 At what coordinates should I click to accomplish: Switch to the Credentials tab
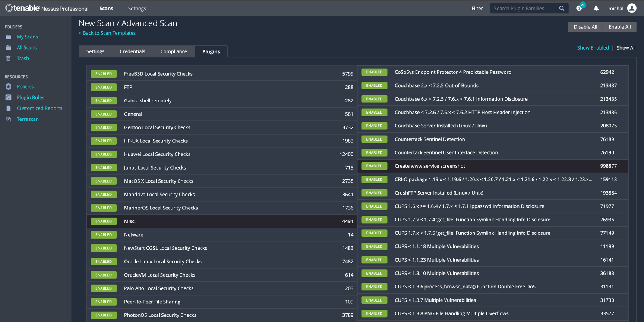click(132, 51)
